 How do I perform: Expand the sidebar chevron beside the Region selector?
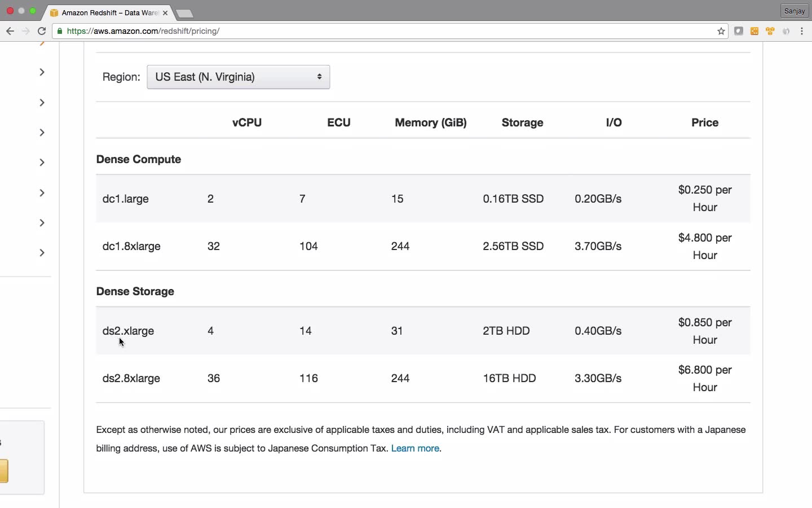tap(42, 72)
